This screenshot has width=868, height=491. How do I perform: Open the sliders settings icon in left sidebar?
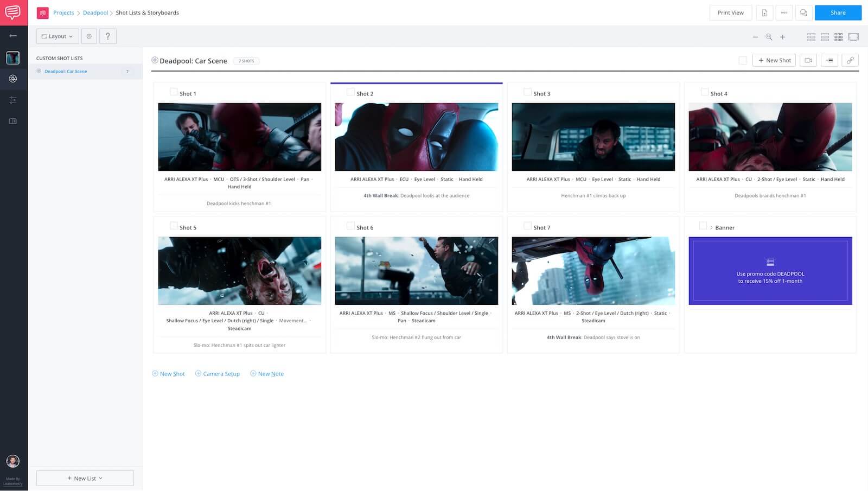point(13,100)
